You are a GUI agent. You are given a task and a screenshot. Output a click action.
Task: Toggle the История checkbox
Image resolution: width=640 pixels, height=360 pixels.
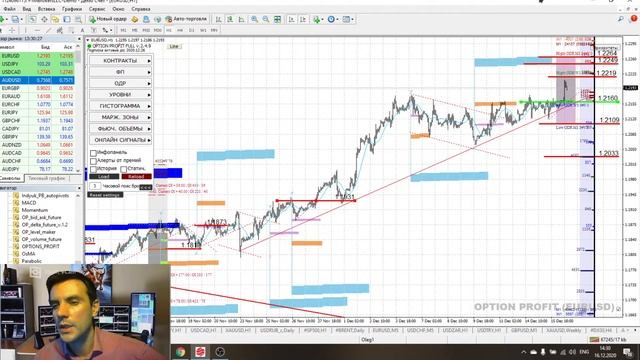[93, 169]
